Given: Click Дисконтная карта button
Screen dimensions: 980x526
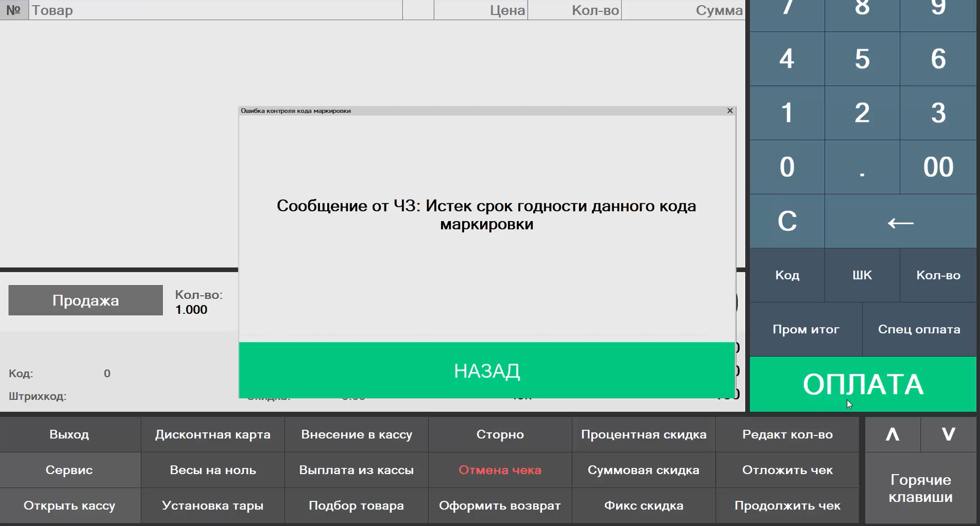Looking at the screenshot, I should 213,434.
